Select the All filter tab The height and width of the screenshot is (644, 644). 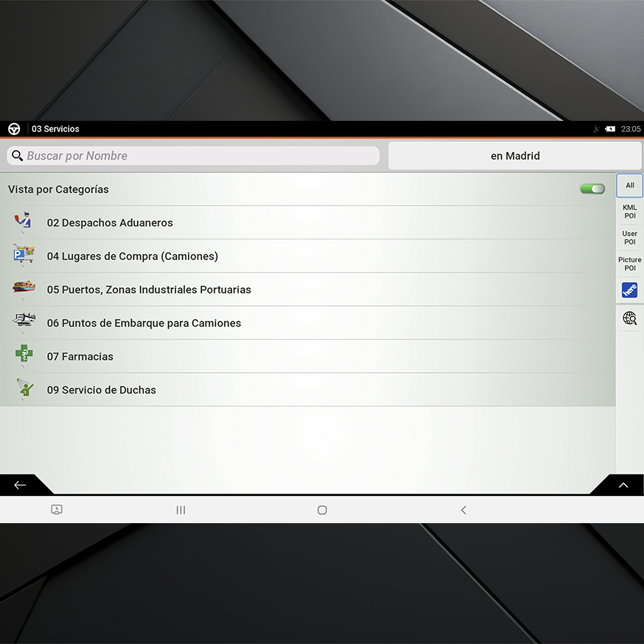tap(629, 186)
